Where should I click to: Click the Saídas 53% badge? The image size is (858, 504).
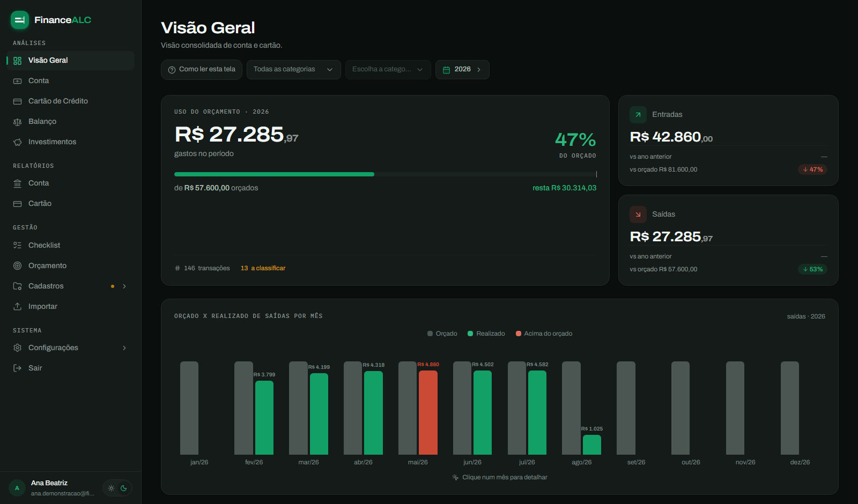[813, 269]
